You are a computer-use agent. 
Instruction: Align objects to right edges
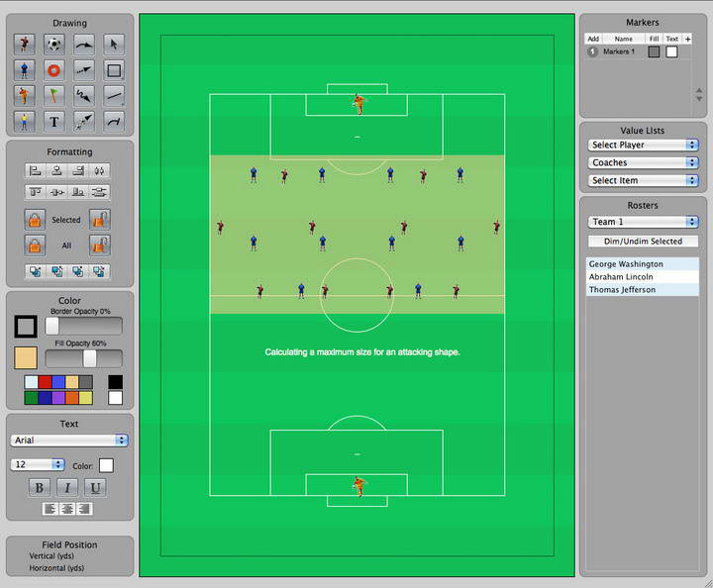78,171
